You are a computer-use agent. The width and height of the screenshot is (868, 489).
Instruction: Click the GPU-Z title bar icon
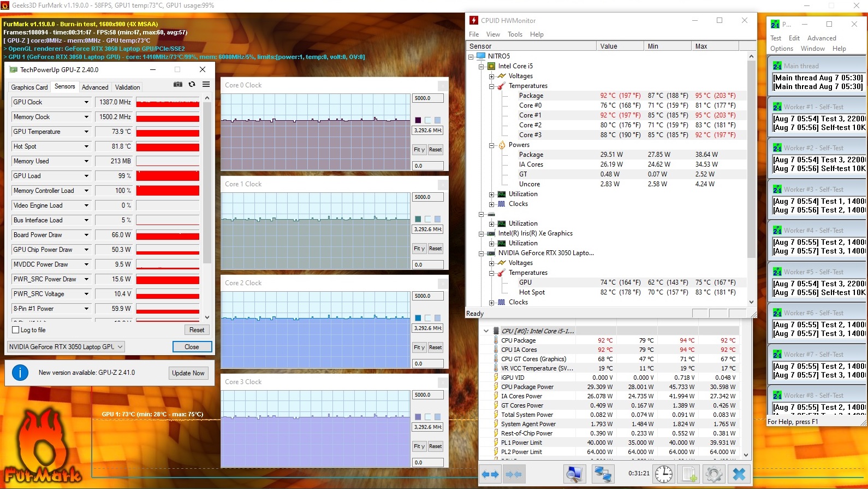pos(13,69)
